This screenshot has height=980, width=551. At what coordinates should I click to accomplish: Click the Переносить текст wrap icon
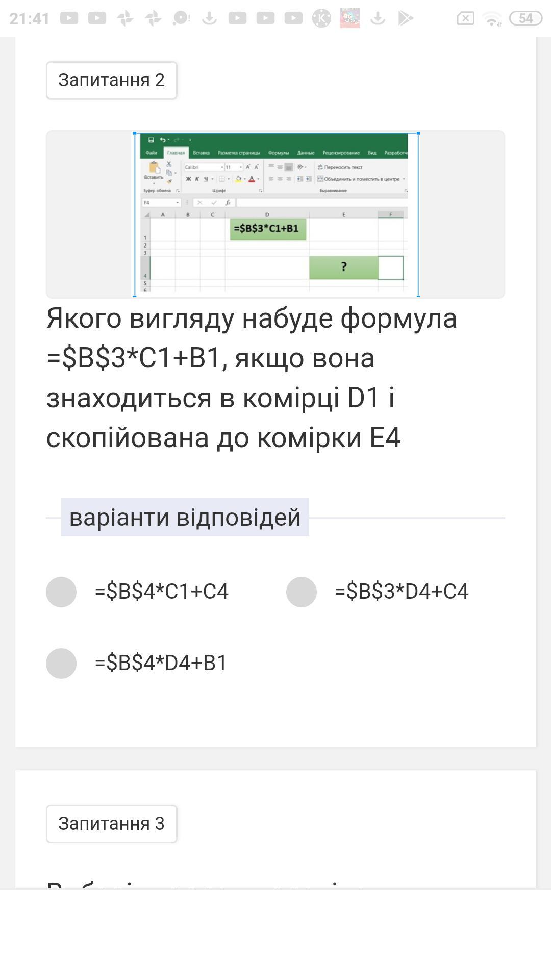click(320, 167)
